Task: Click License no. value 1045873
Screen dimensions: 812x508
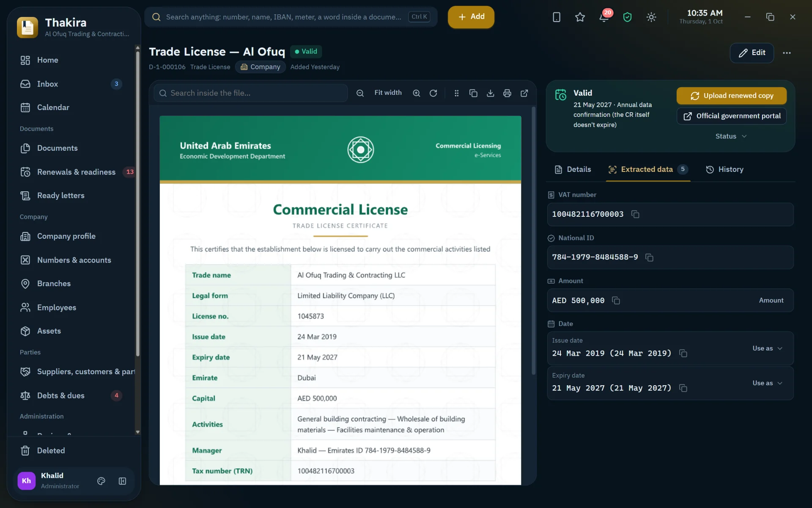Action: [310, 316]
